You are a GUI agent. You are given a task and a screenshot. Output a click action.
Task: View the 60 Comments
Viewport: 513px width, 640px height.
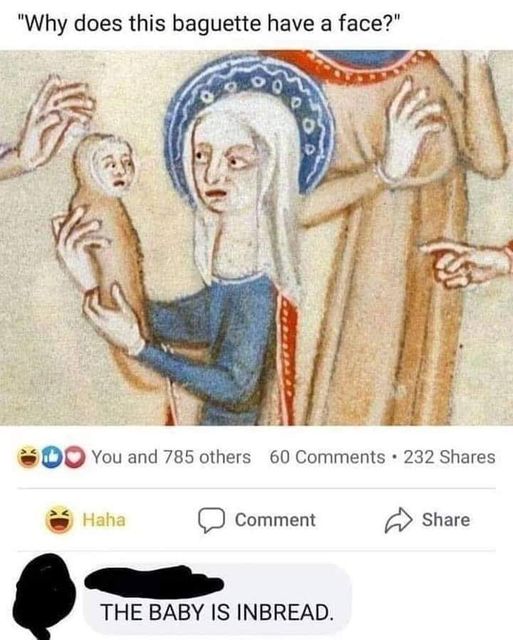(x=327, y=457)
